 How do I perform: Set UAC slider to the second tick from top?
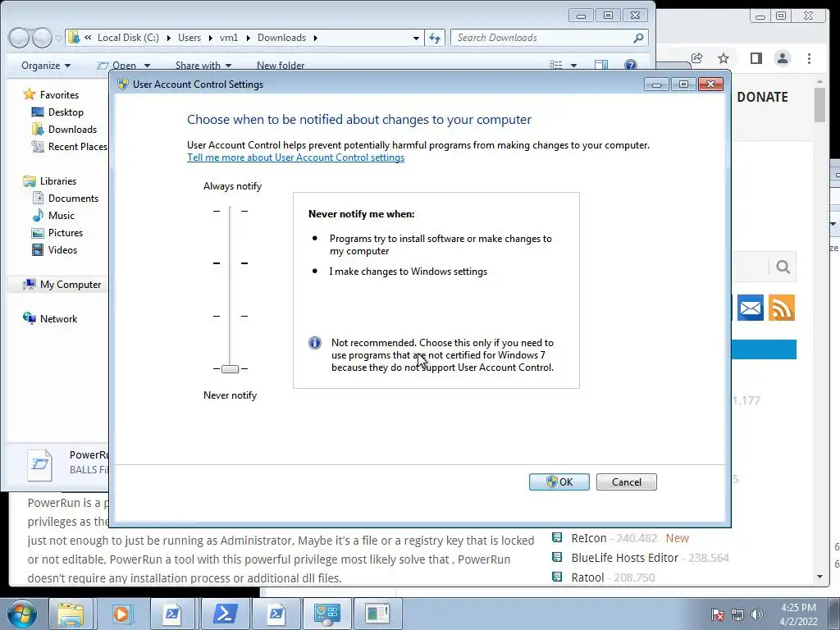231,263
